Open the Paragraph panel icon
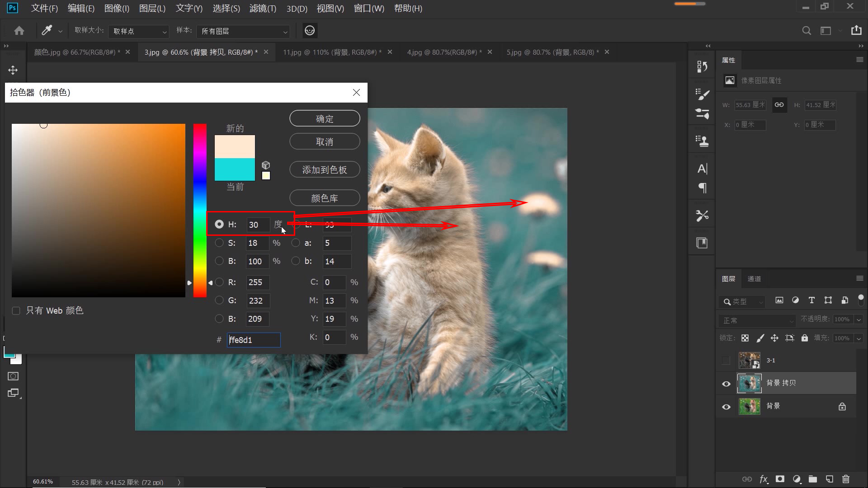 click(702, 188)
